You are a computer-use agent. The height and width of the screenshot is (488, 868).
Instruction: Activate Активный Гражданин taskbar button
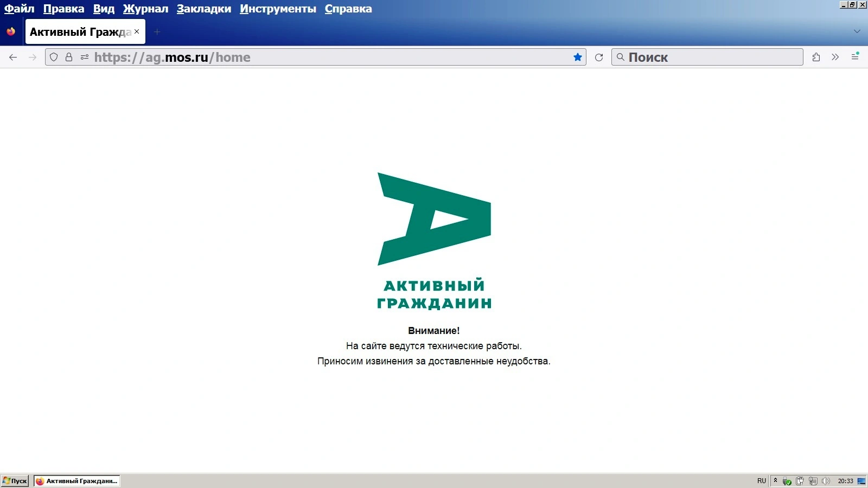click(76, 481)
